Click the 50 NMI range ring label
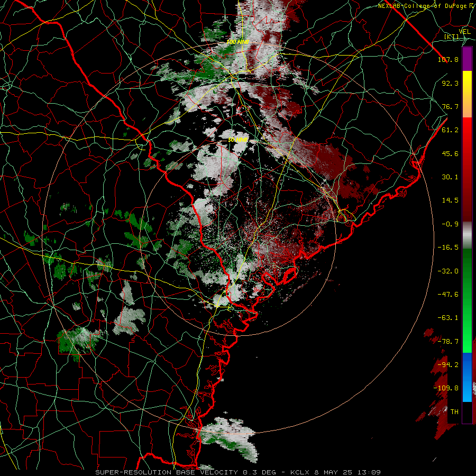The height and width of the screenshot is (476, 476). tap(238, 140)
